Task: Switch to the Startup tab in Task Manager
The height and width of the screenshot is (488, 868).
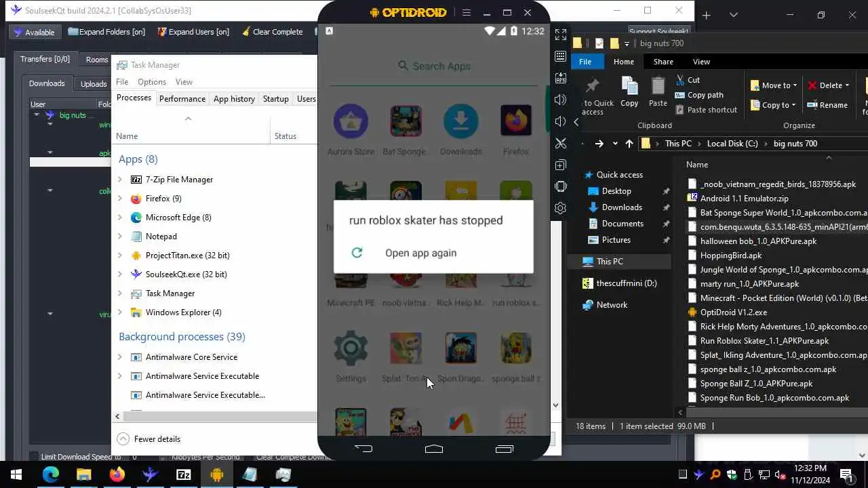Action: tap(275, 99)
